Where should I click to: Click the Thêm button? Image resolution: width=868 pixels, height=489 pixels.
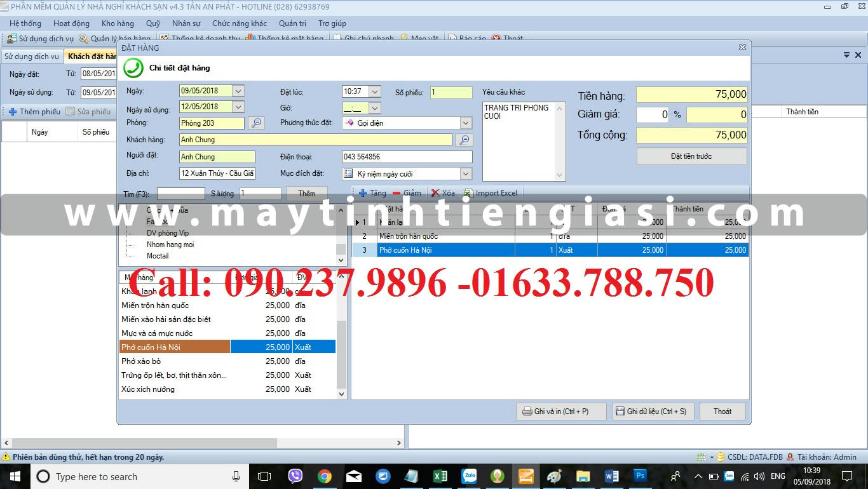coord(307,193)
